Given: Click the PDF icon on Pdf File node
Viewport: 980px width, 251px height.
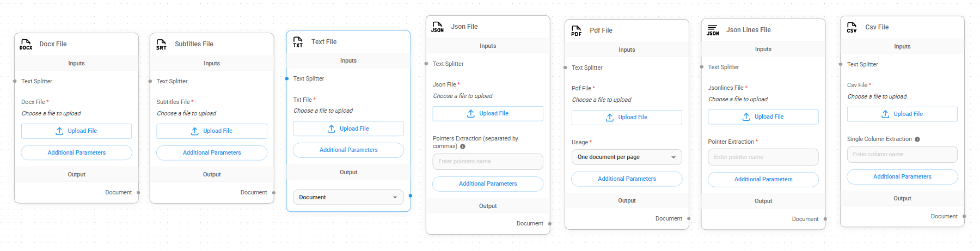Looking at the screenshot, I should tap(576, 30).
